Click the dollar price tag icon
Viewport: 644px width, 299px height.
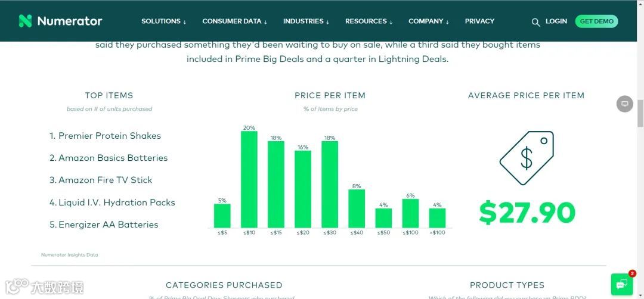tap(527, 158)
